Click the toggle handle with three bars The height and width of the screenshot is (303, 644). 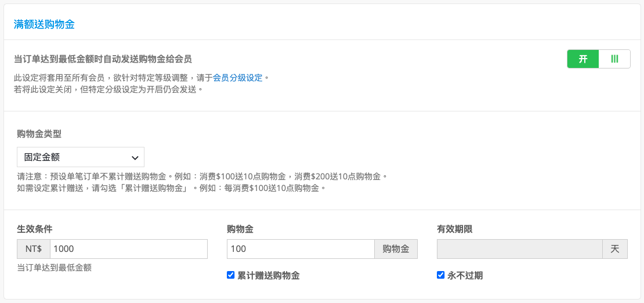(x=614, y=59)
